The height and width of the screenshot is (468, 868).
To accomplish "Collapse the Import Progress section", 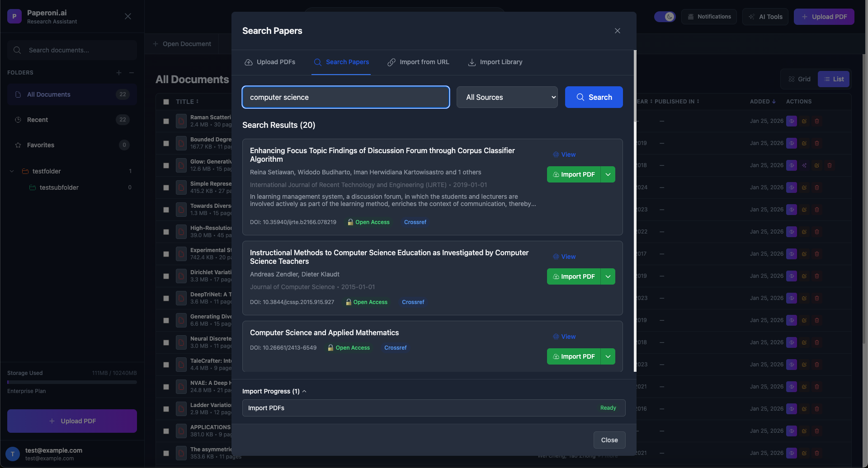I will tap(304, 391).
